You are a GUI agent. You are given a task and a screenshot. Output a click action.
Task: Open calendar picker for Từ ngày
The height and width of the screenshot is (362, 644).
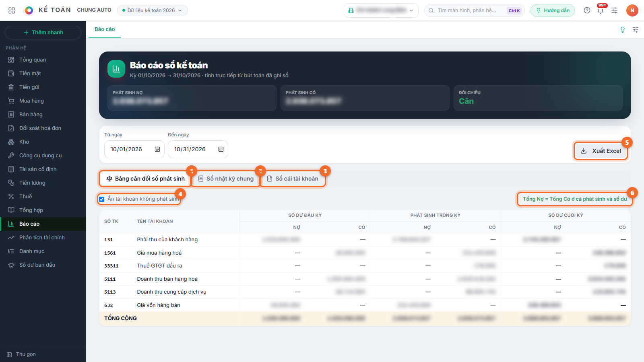point(157,149)
